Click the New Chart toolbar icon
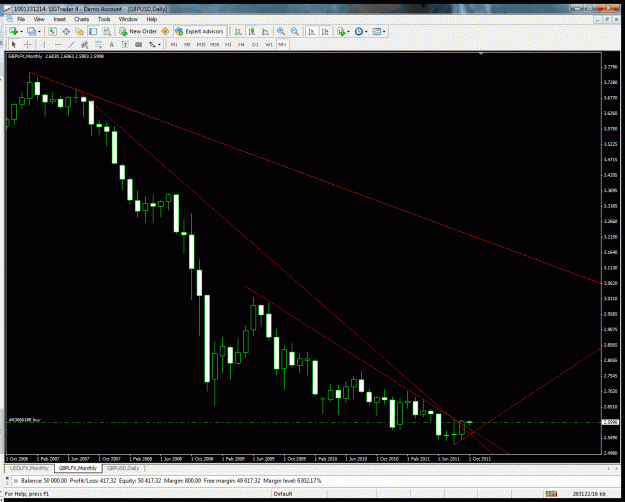The image size is (625, 502). (13, 31)
